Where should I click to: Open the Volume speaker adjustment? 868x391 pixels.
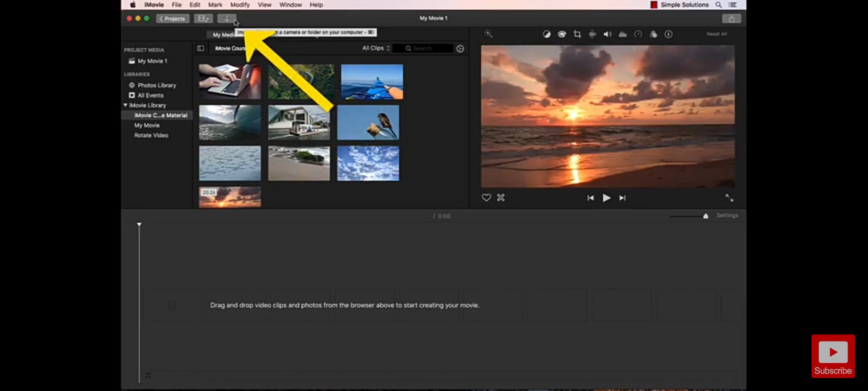pos(608,34)
